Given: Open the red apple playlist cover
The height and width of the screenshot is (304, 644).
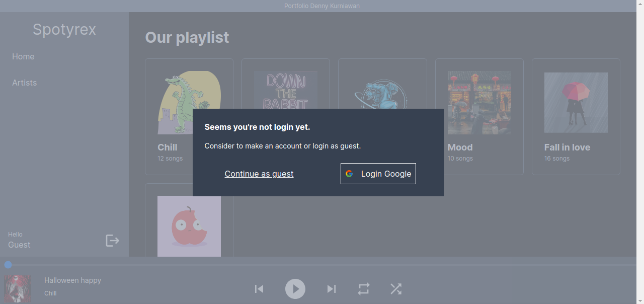Looking at the screenshot, I should click(x=189, y=226).
